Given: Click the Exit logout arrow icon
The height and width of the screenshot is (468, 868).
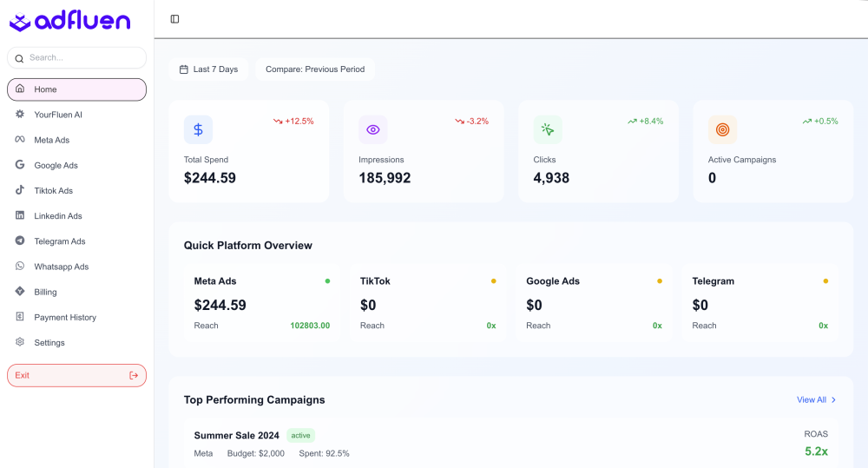Looking at the screenshot, I should (x=134, y=375).
